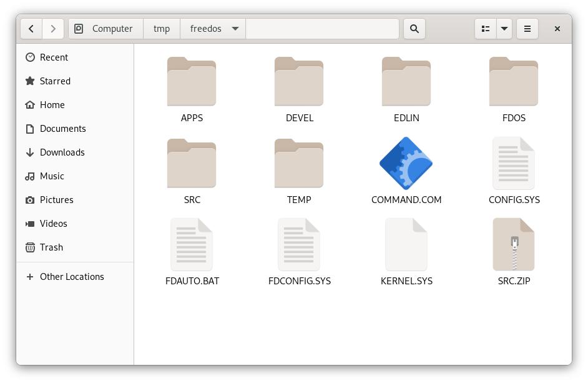The height and width of the screenshot is (383, 588).
Task: Click the Starred star icon
Action: coord(30,81)
